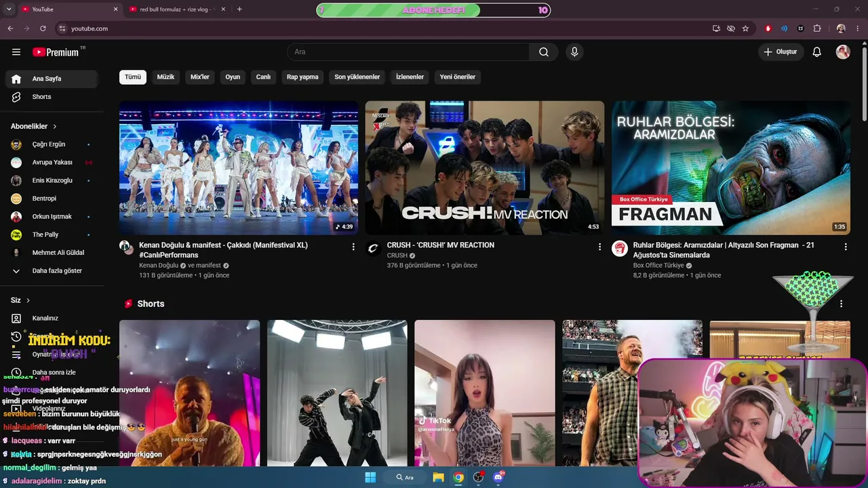
Task: Open a new browser tab
Action: click(239, 9)
